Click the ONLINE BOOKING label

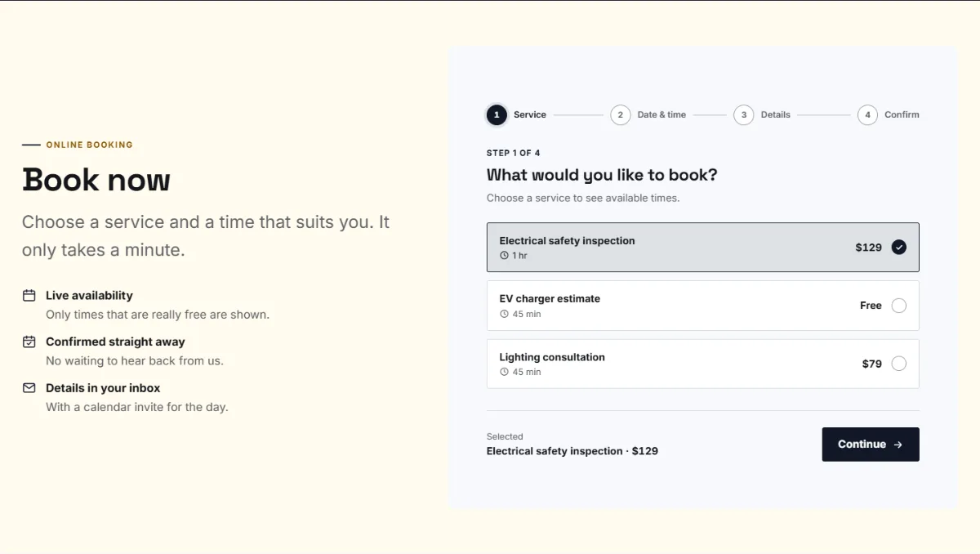pyautogui.click(x=89, y=145)
